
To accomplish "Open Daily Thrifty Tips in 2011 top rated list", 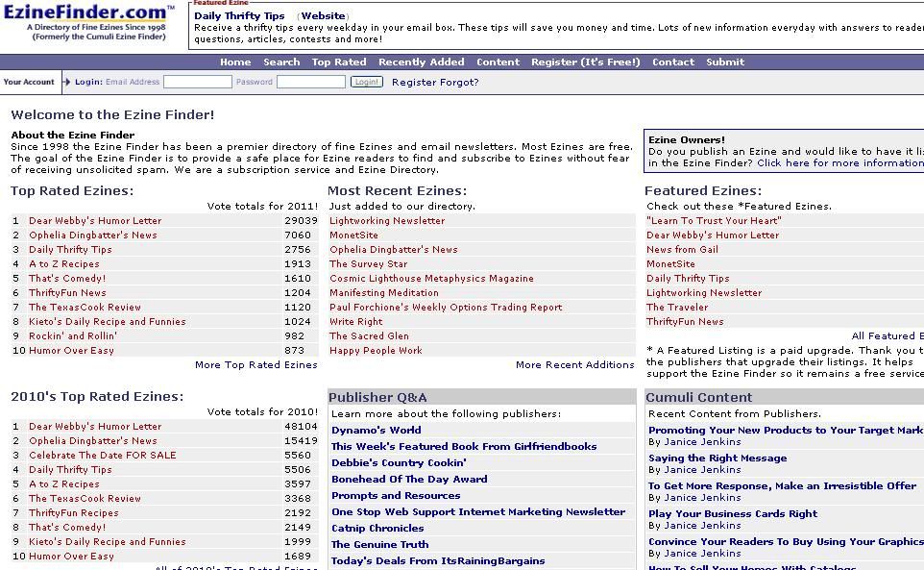I will [x=70, y=249].
